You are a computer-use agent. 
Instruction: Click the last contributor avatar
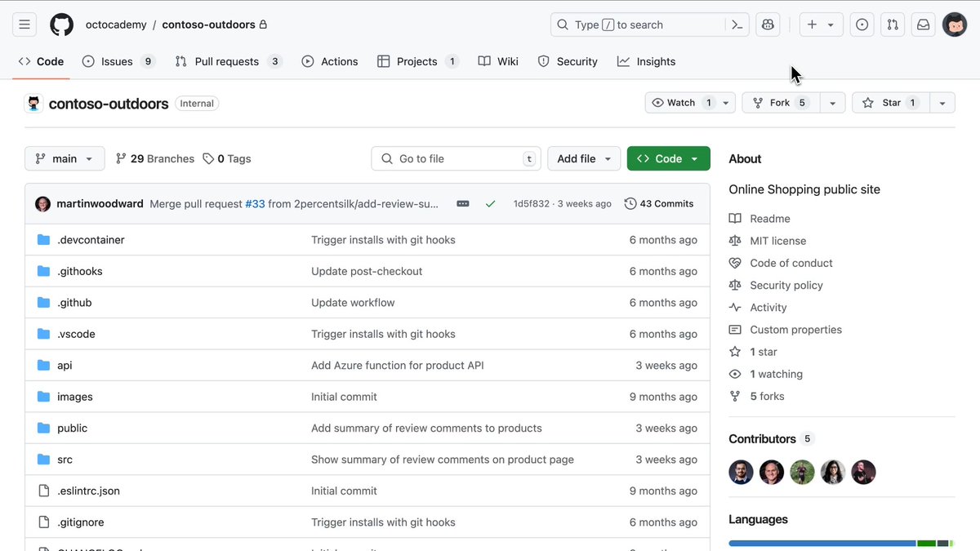(x=864, y=472)
